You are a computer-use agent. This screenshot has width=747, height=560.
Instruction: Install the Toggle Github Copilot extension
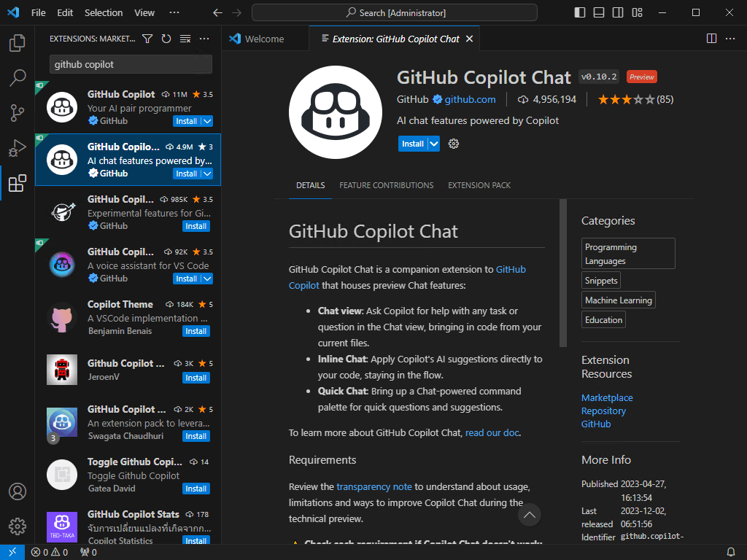196,489
